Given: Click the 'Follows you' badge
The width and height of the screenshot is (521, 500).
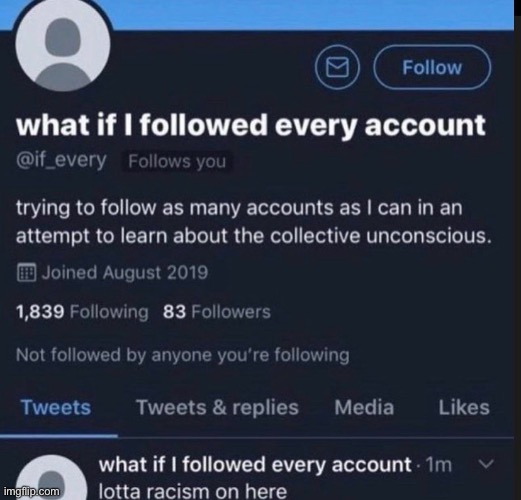Looking at the screenshot, I should (x=177, y=162).
